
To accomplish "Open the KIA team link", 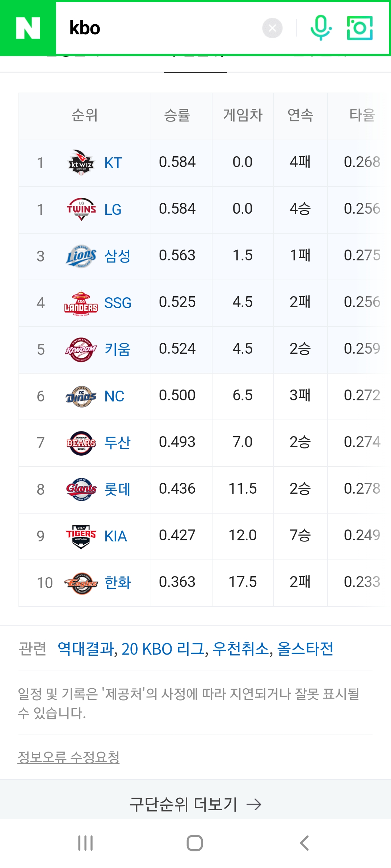I will (x=115, y=536).
